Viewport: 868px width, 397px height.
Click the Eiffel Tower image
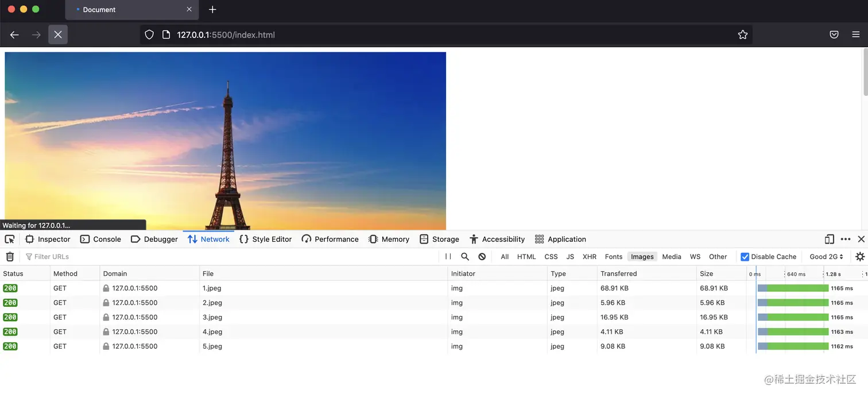pos(225,141)
